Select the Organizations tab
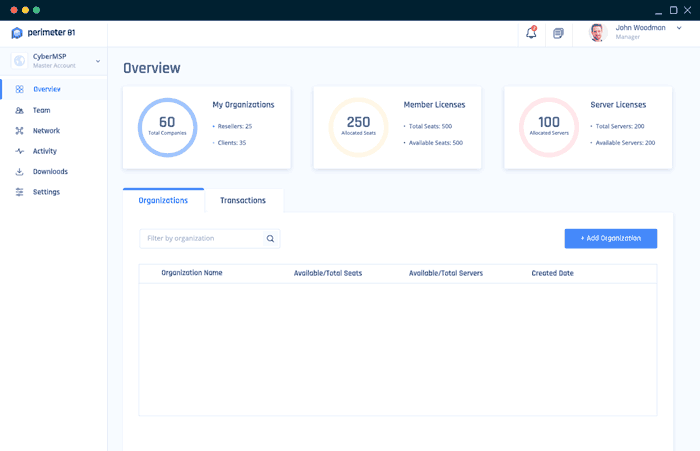 [163, 201]
